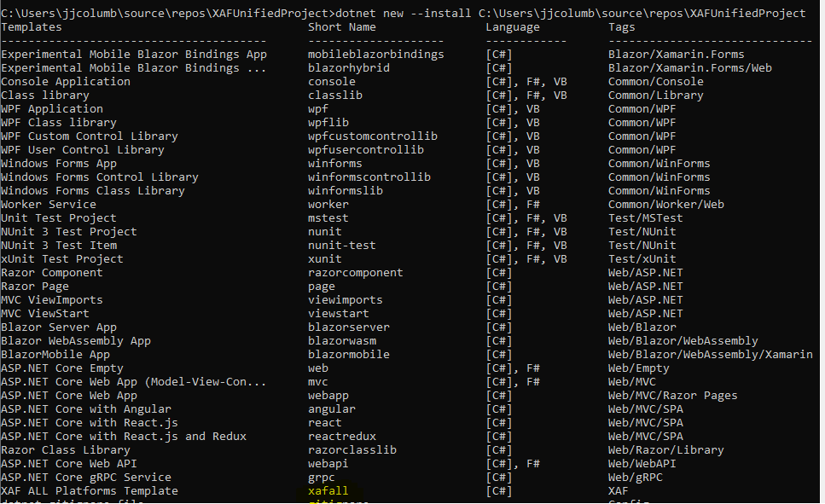
Task: Click 'viewimports' short name
Action: tap(346, 300)
